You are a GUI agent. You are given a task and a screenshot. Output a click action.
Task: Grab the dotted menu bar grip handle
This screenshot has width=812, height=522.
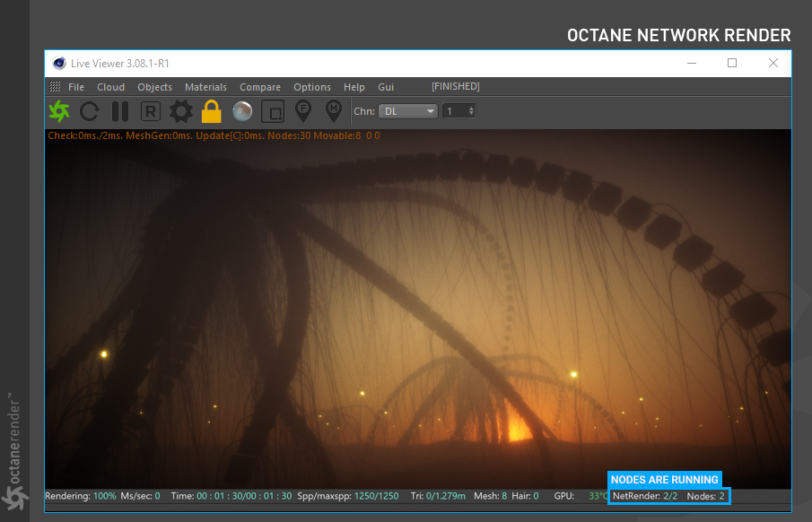(55, 87)
